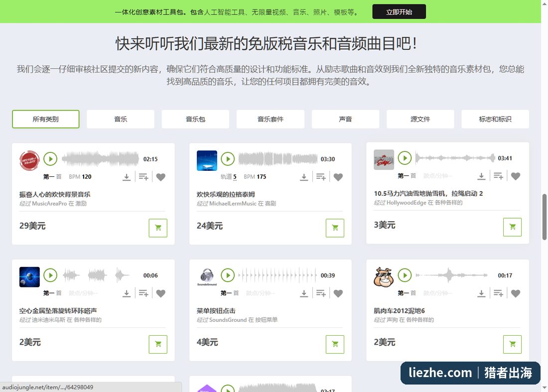The height and width of the screenshot is (392, 548).
Task: Add the 3美元 sound to cart
Action: coord(512,227)
